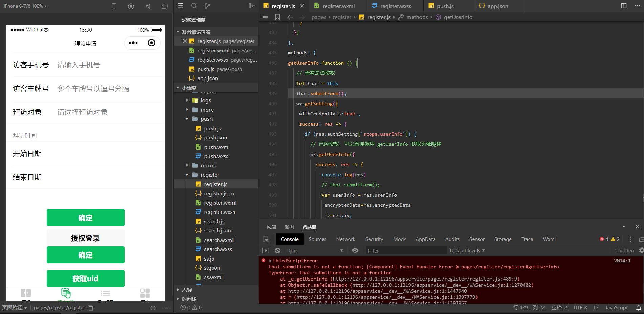Click the element inspector icon in debugger

[x=266, y=239]
